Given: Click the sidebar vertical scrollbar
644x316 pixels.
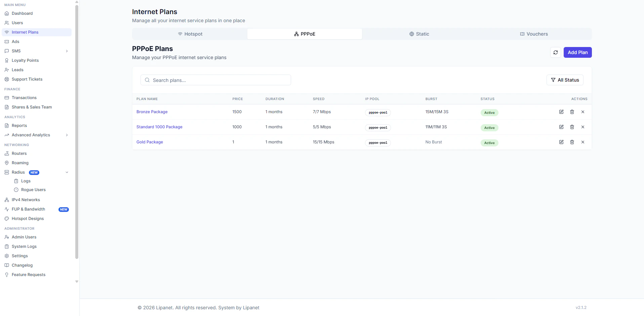Looking at the screenshot, I should click(77, 132).
